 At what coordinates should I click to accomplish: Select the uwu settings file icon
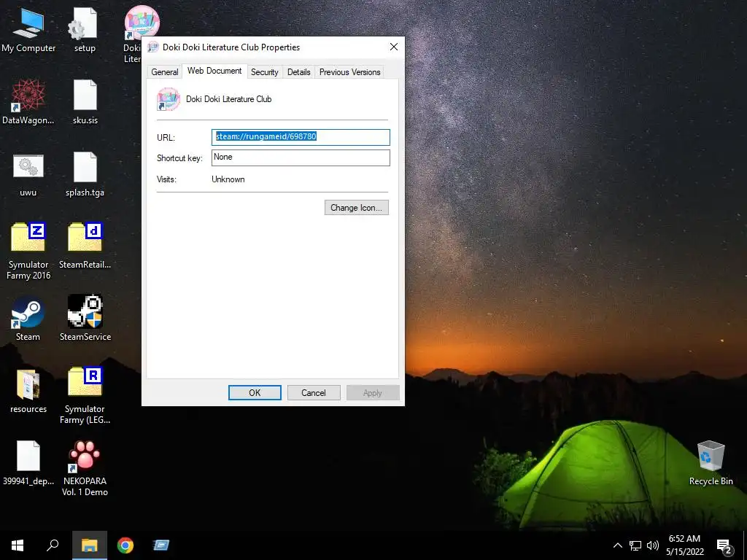[28, 174]
